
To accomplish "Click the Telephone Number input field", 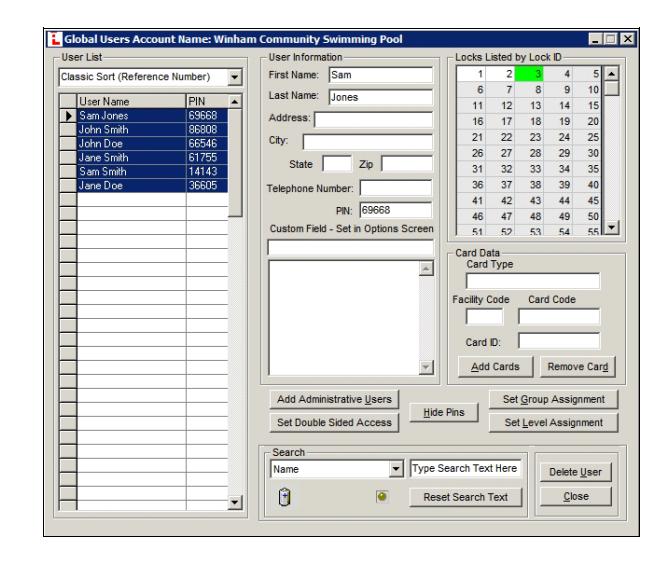I will coord(396,188).
